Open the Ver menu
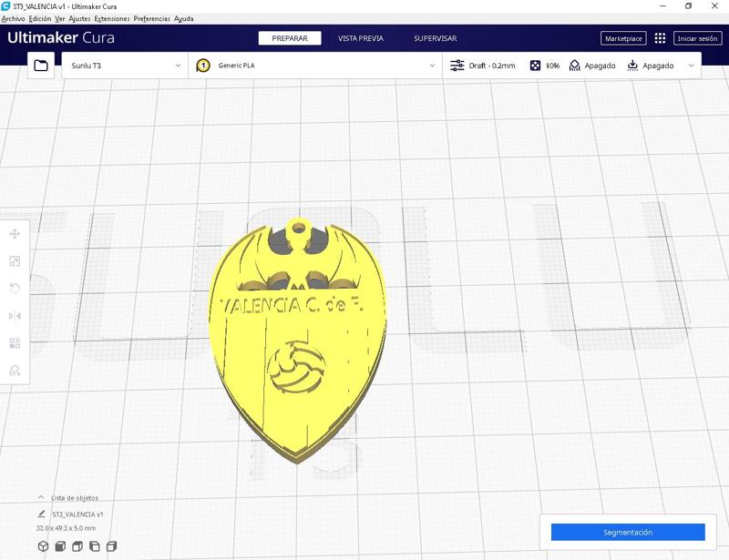729x560 pixels. pyautogui.click(x=60, y=18)
